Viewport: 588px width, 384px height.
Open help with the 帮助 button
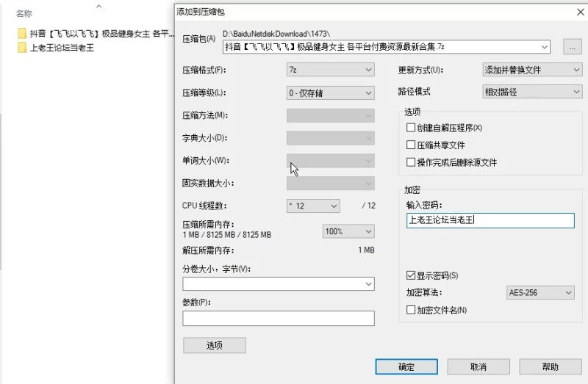[551, 367]
